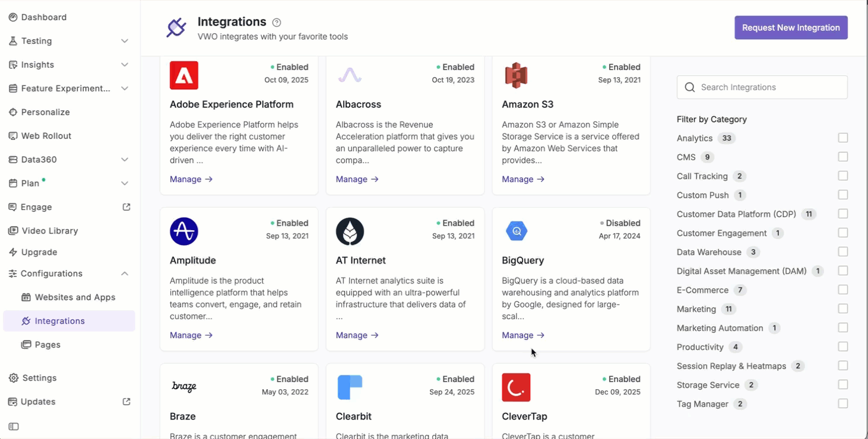Open the CleverTap logo icon
The width and height of the screenshot is (868, 439).
click(516, 387)
